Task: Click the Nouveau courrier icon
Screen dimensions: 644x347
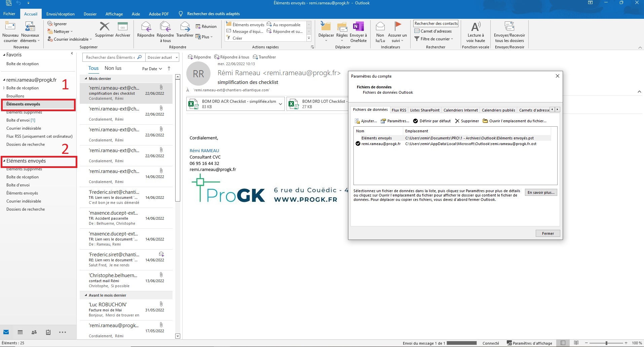Action: coord(10,27)
